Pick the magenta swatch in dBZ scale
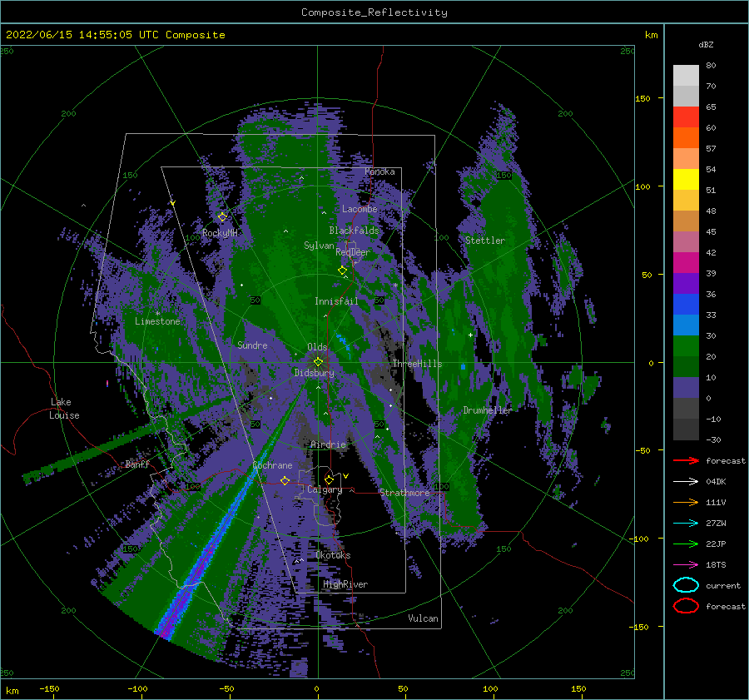Screen dimensions: 749x700 686,263
